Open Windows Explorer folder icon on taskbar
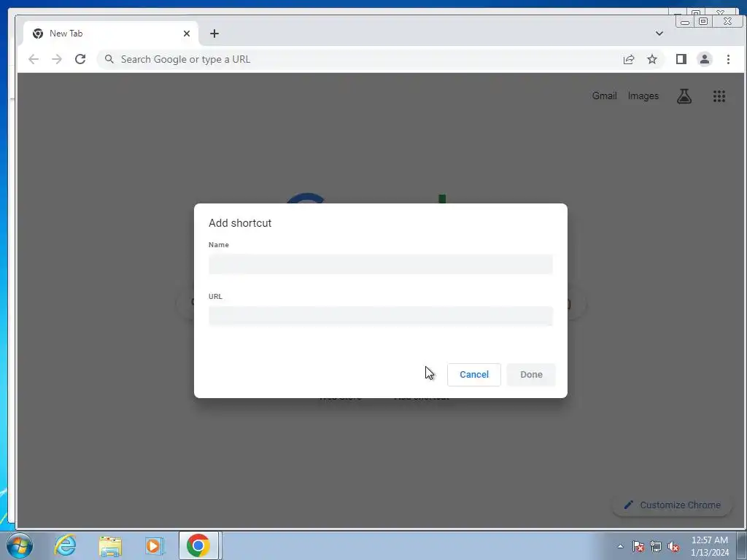 point(110,545)
